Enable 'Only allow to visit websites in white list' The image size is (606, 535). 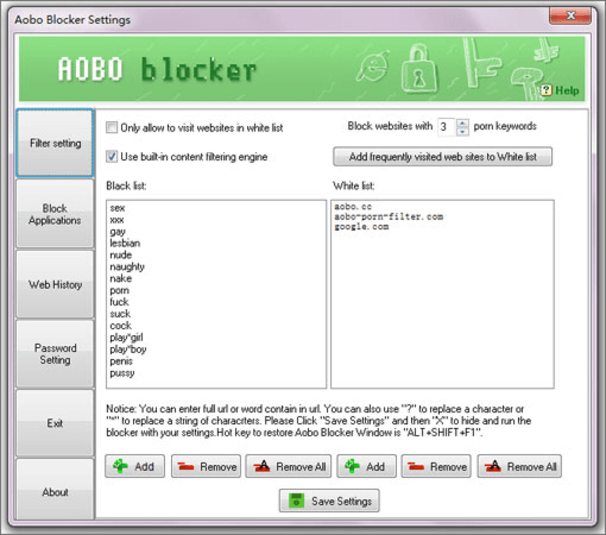click(x=112, y=127)
